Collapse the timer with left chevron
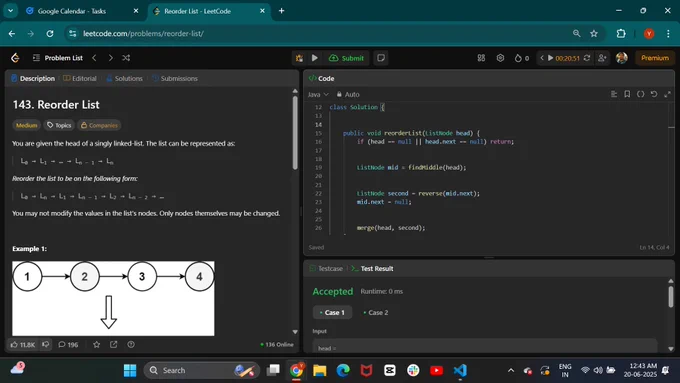The width and height of the screenshot is (680, 383). (542, 58)
